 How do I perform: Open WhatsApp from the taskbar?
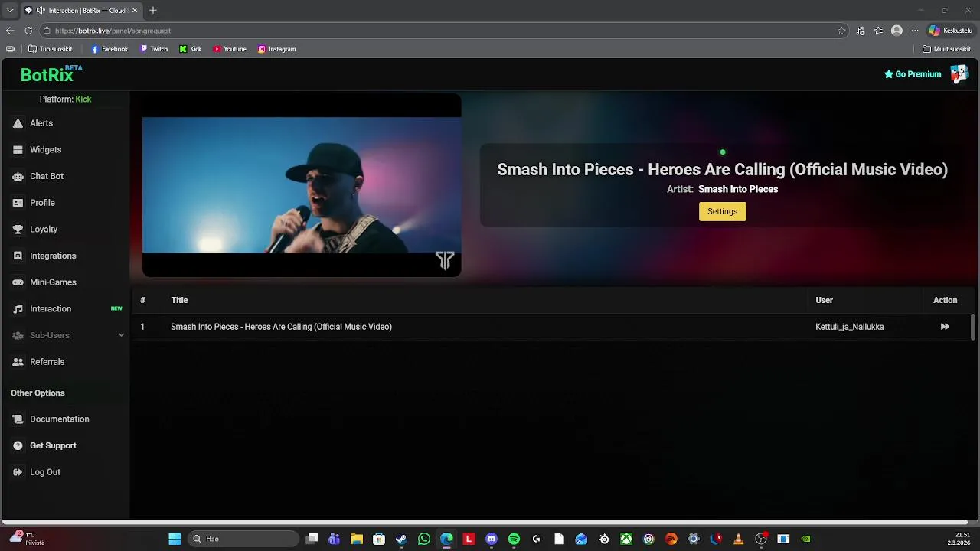tap(424, 539)
